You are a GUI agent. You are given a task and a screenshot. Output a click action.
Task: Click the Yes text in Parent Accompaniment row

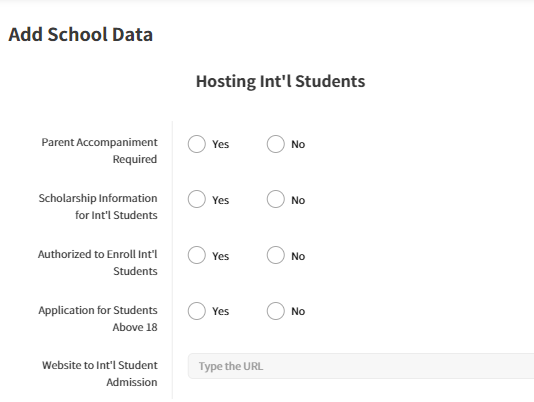click(221, 144)
